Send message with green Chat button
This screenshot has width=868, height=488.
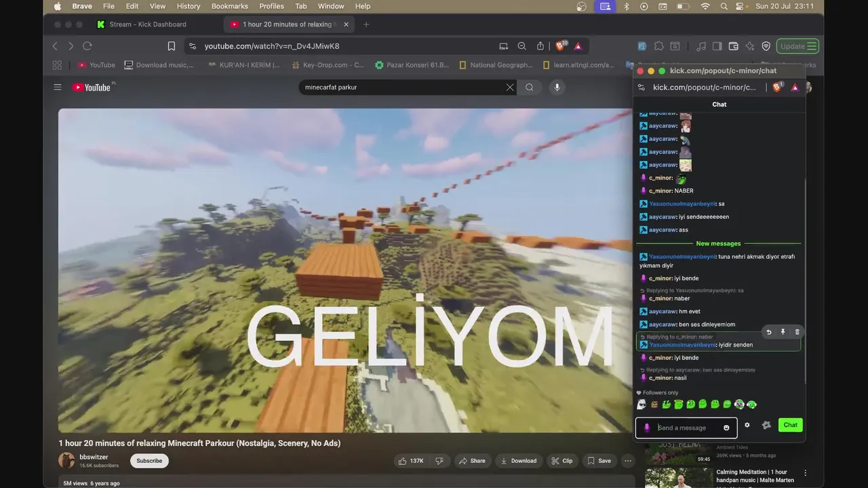(791, 425)
